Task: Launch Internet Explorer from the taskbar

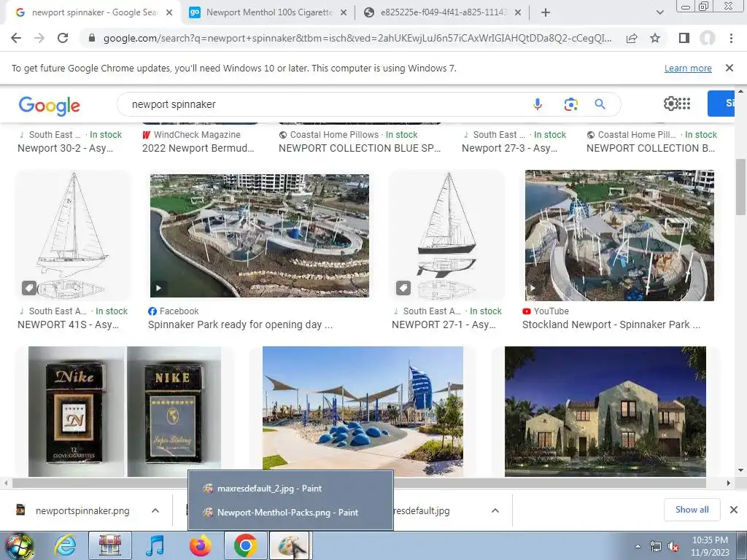Action: click(x=65, y=545)
